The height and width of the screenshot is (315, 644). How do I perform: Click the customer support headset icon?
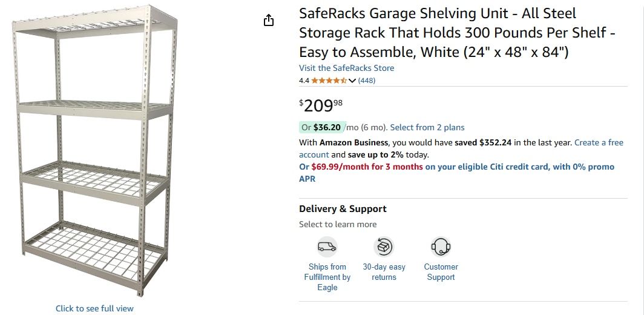click(x=441, y=247)
